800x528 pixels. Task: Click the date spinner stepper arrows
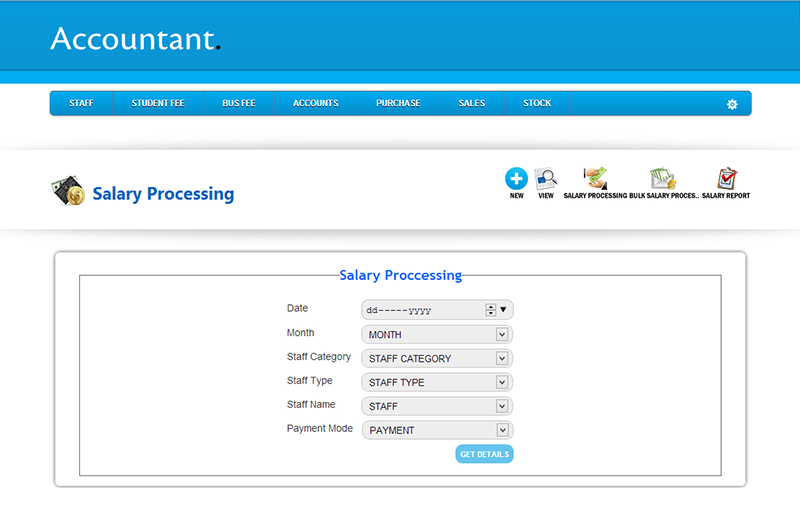pos(490,310)
